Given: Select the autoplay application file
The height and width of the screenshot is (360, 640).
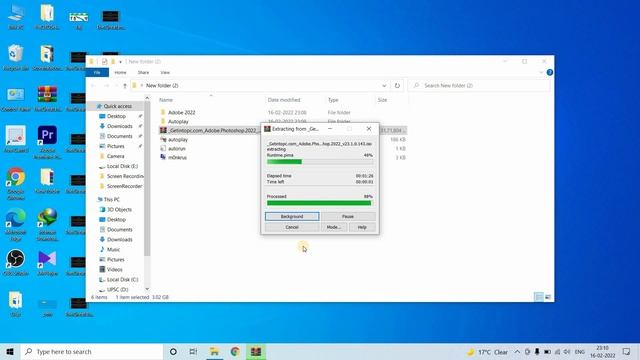Looking at the screenshot, I should (x=178, y=140).
